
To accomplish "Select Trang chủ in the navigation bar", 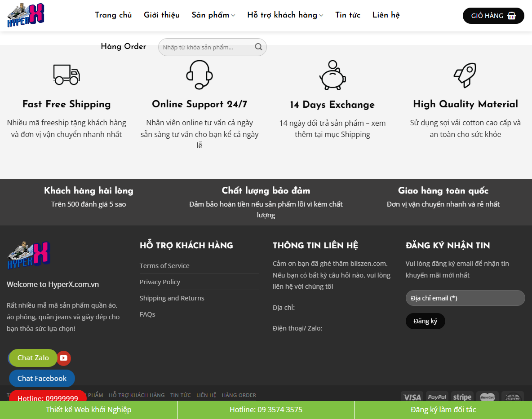I will point(113,15).
